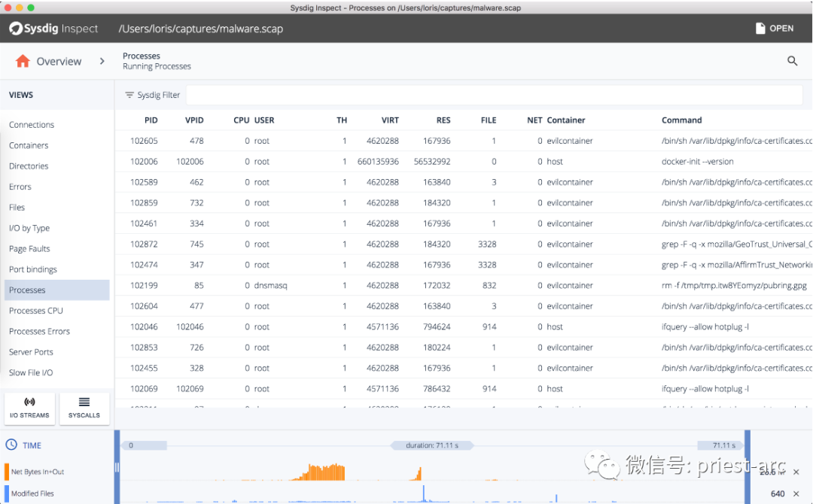
Task: Select process row with PID 102461
Action: pyautogui.click(x=464, y=223)
